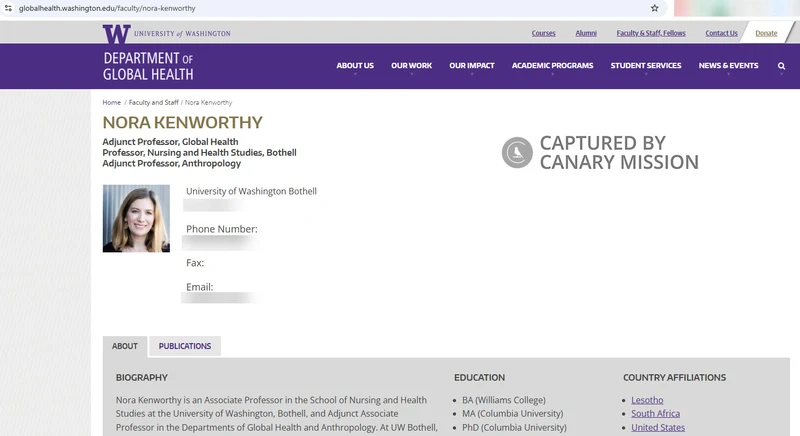Expand the Student Services menu
Viewport: 800px width, 436px height.
646,66
